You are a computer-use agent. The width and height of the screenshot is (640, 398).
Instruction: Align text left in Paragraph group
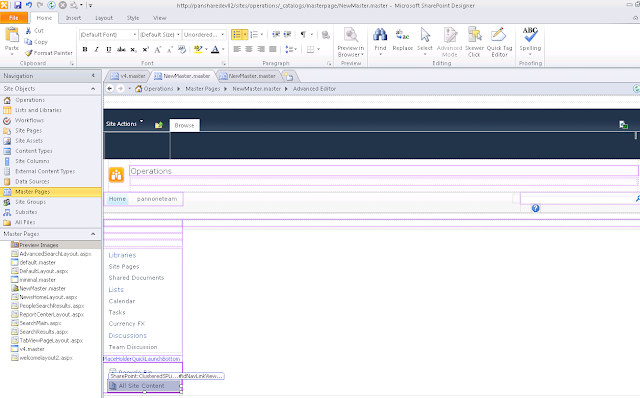point(237,49)
